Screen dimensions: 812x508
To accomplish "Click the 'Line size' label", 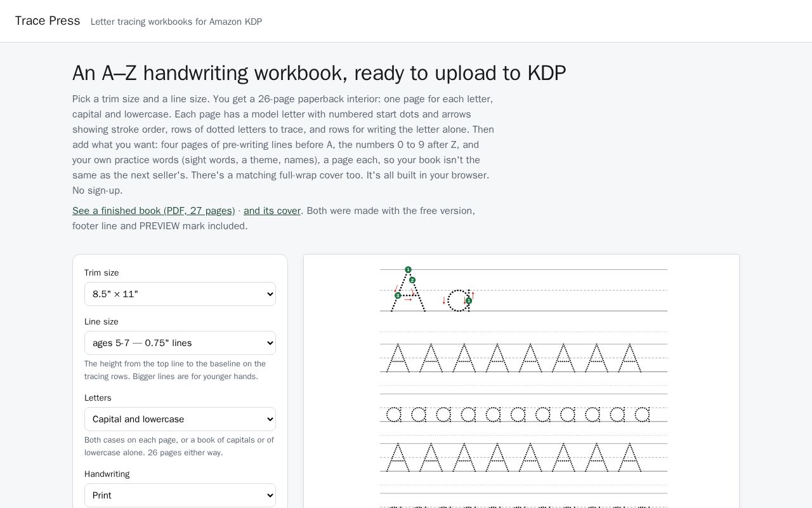I will [101, 322].
